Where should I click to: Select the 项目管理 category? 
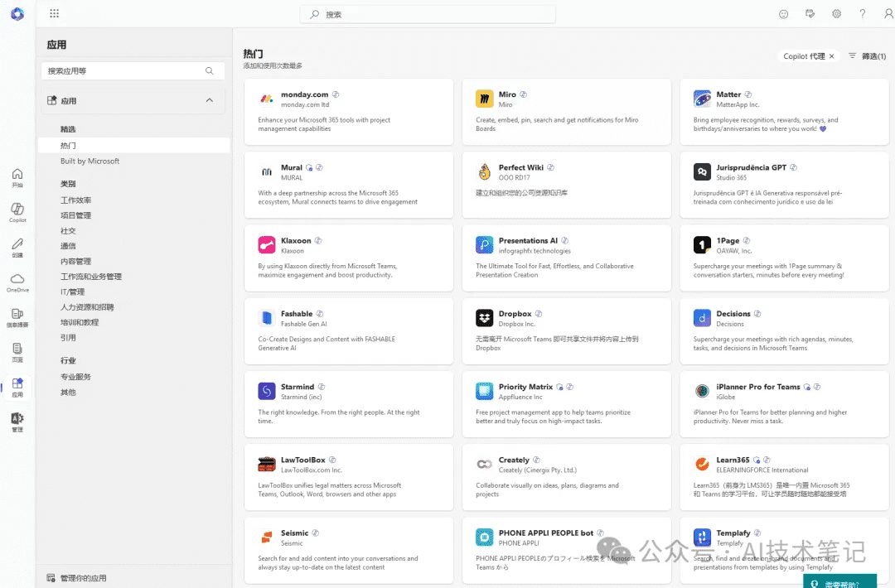[76, 215]
